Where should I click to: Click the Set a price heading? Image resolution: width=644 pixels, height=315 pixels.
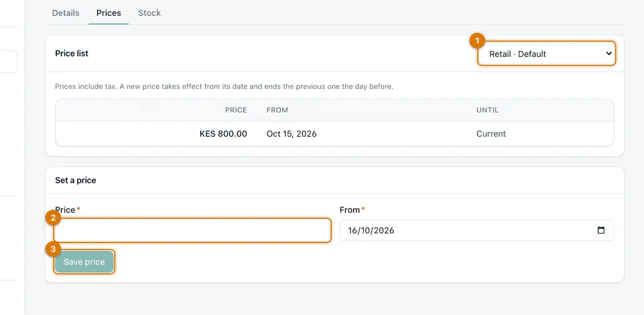(x=76, y=180)
